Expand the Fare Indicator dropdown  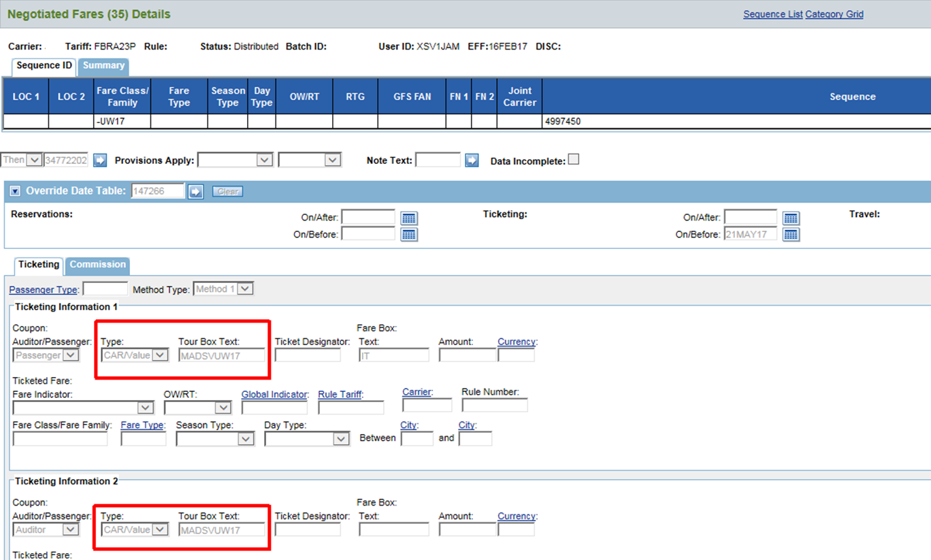click(x=83, y=408)
